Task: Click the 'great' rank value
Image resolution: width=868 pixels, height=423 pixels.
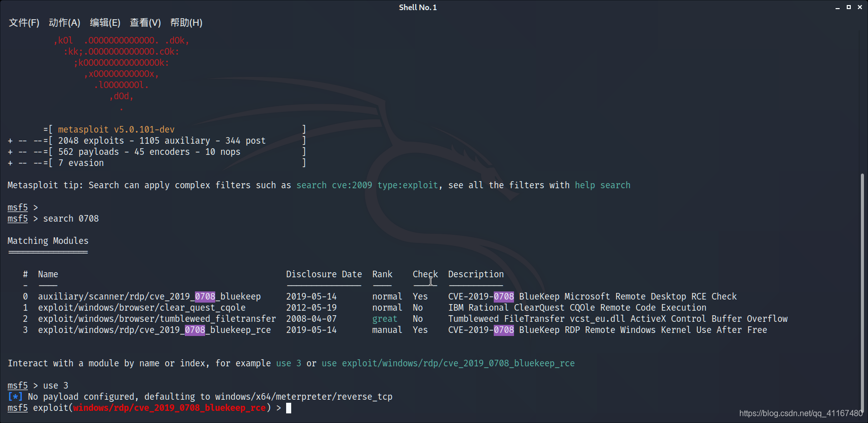Action: pos(385,319)
